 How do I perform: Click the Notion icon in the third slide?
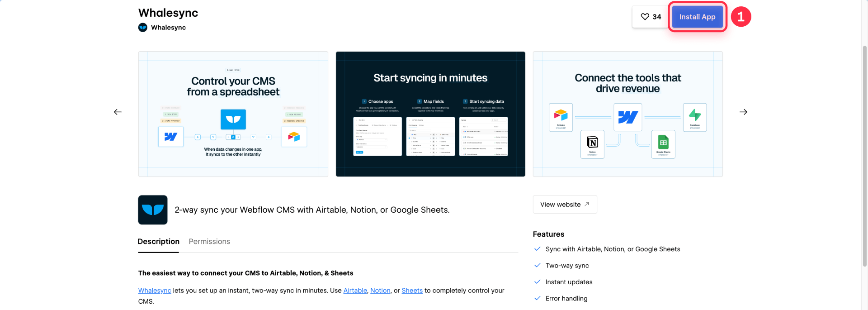592,144
